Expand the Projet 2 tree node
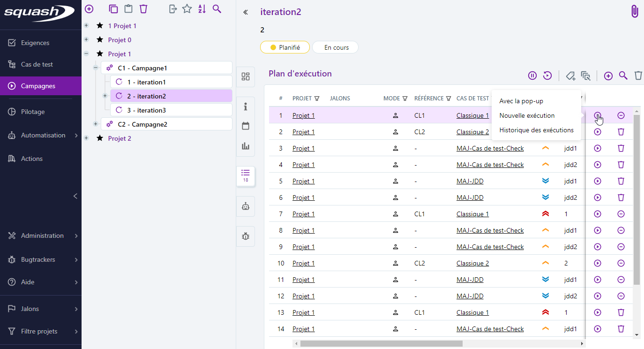The width and height of the screenshot is (644, 349). pyautogui.click(x=86, y=138)
